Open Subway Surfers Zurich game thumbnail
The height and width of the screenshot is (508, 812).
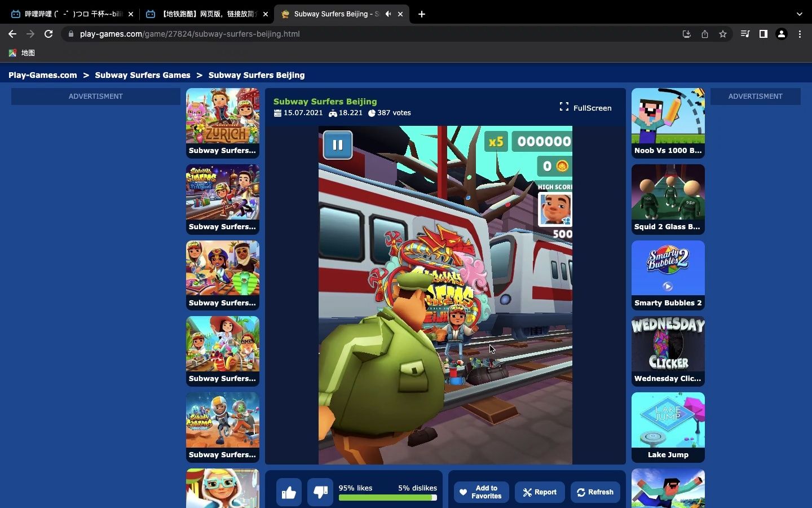(223, 123)
